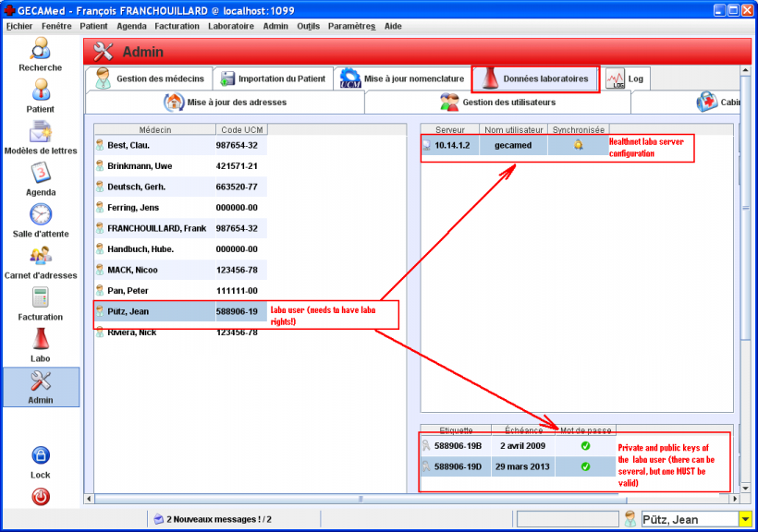Switch to Importation du Patient tab

(274, 79)
